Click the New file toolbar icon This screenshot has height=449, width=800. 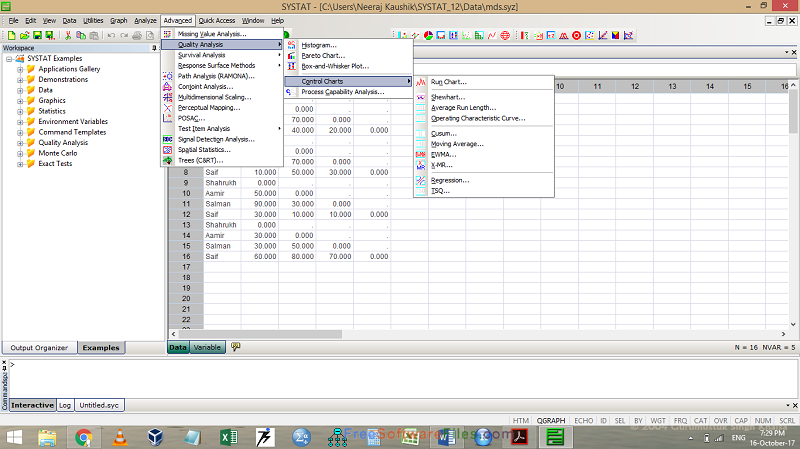click(12, 35)
